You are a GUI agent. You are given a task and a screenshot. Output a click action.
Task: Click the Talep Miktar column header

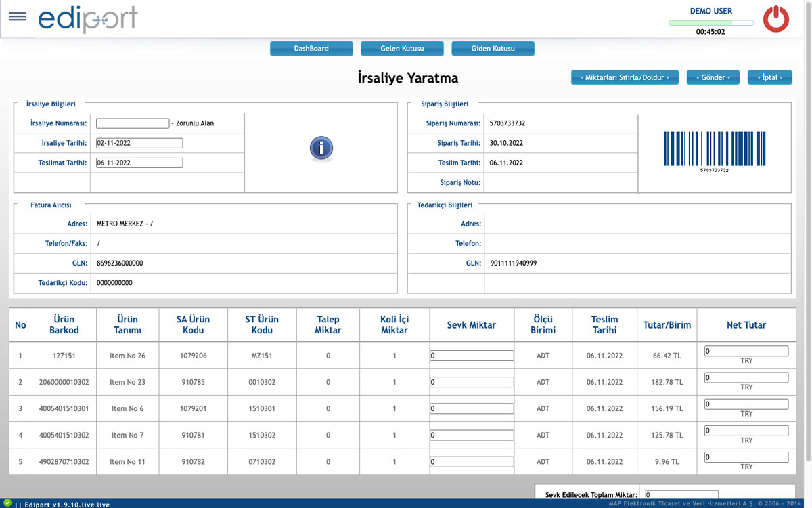pyautogui.click(x=328, y=325)
